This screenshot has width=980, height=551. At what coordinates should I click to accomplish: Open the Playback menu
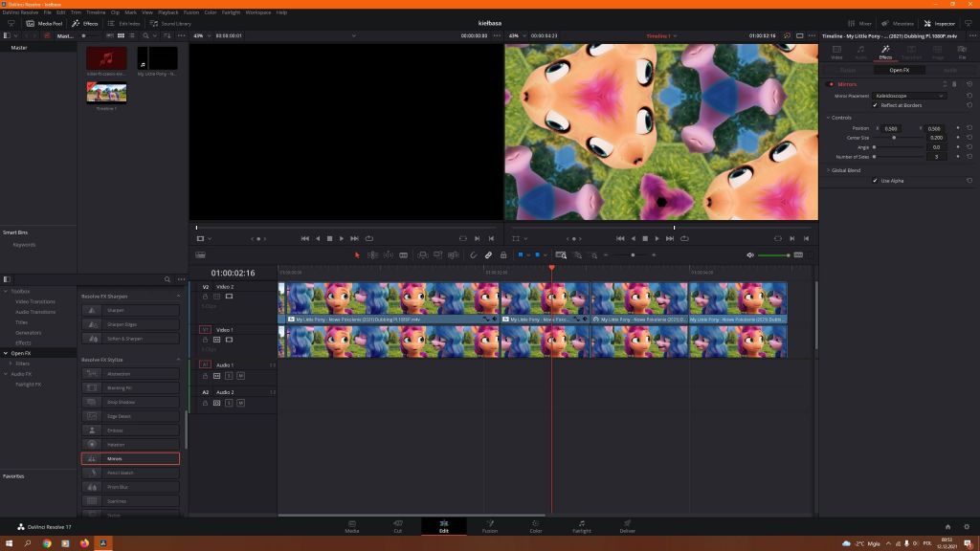tap(167, 12)
